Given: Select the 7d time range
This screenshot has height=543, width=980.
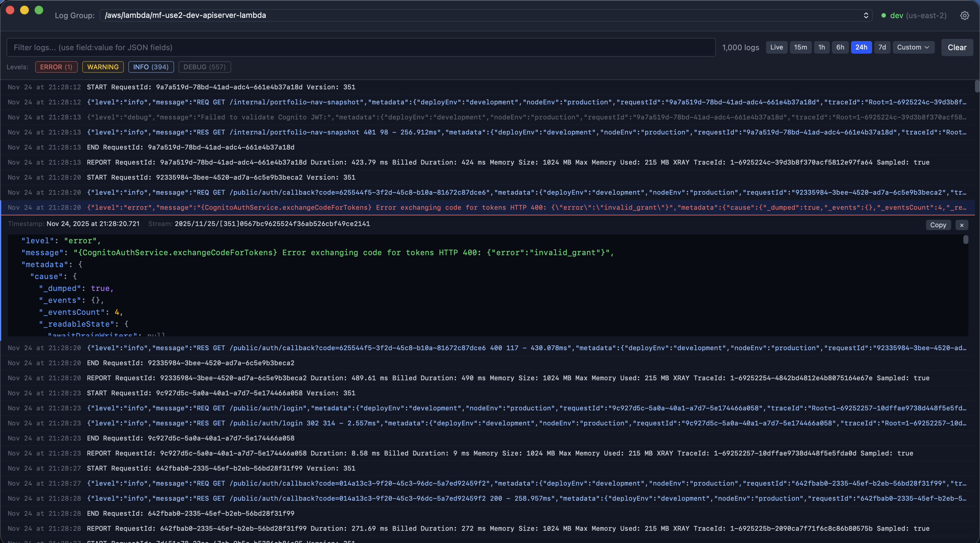Looking at the screenshot, I should coord(882,47).
